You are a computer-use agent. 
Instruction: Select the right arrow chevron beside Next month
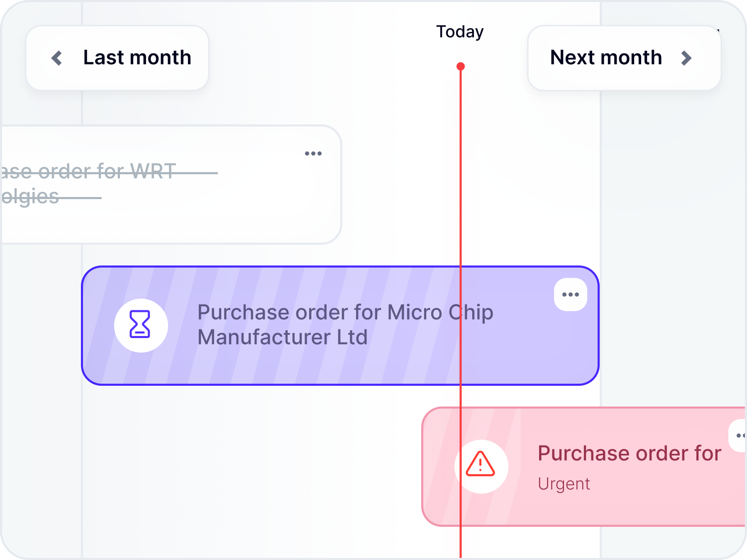[687, 58]
